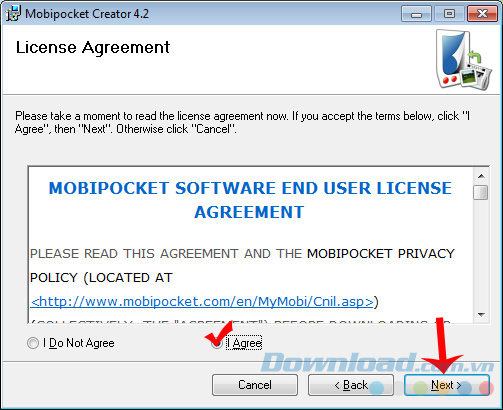Click the "Please take a moment" instruction text
This screenshot has width=503, height=410.
242,122
